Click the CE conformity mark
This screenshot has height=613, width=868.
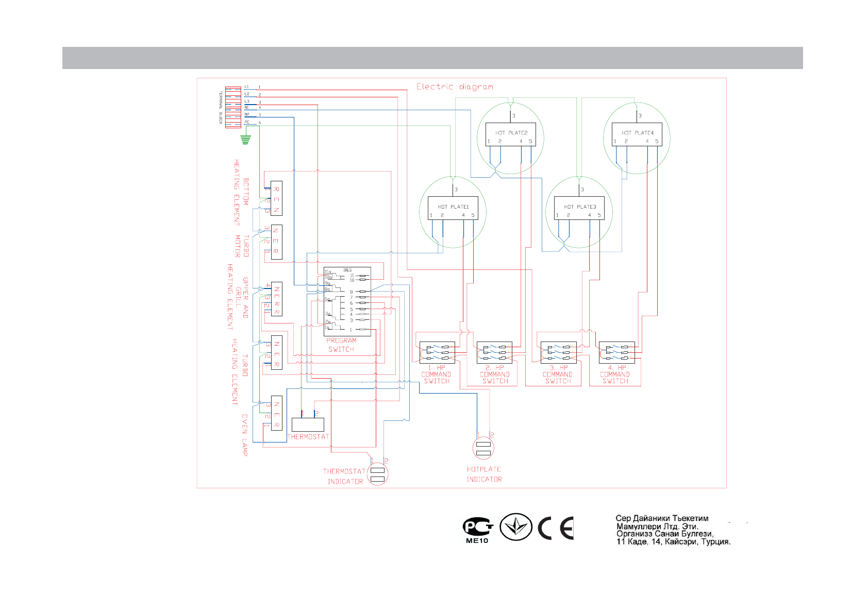tap(555, 528)
